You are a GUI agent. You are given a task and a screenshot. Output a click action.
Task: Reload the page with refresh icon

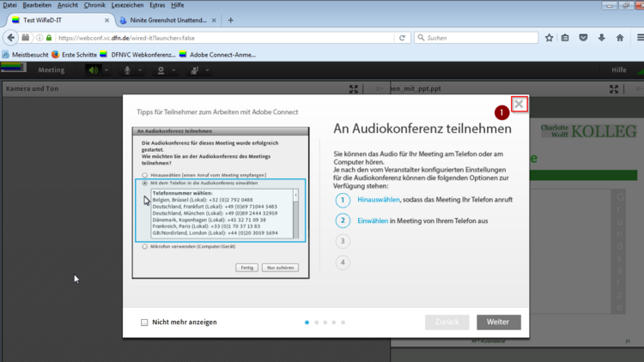402,38
